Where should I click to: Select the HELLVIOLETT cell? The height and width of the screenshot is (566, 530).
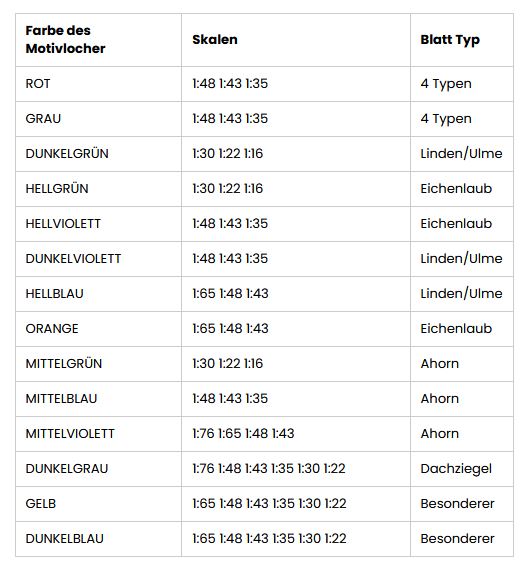click(63, 224)
